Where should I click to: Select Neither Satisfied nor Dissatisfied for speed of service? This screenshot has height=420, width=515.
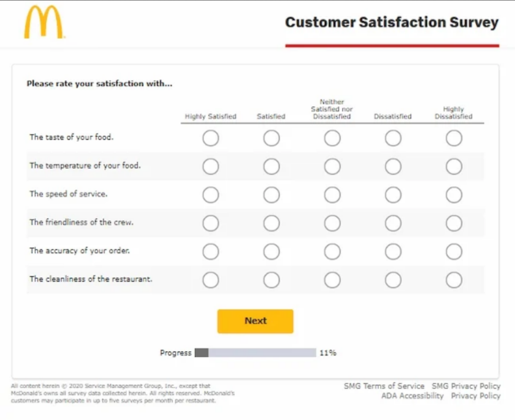332,195
